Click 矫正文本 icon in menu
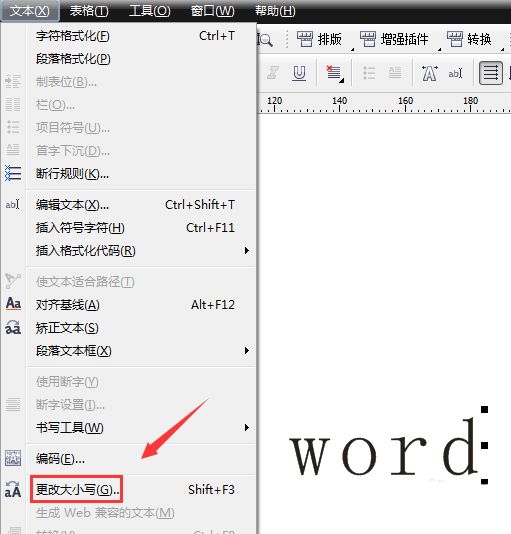Viewport: 511px width, 534px height. (13, 327)
